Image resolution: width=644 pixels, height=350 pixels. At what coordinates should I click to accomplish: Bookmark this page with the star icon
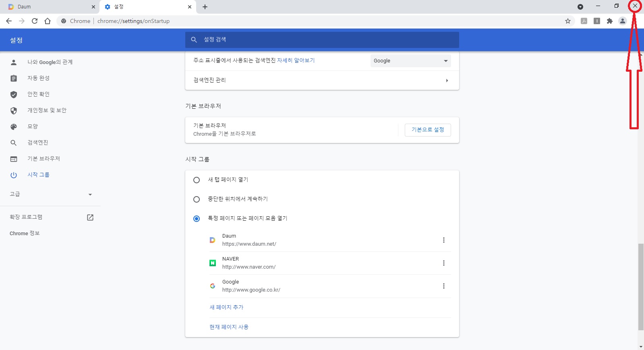568,21
